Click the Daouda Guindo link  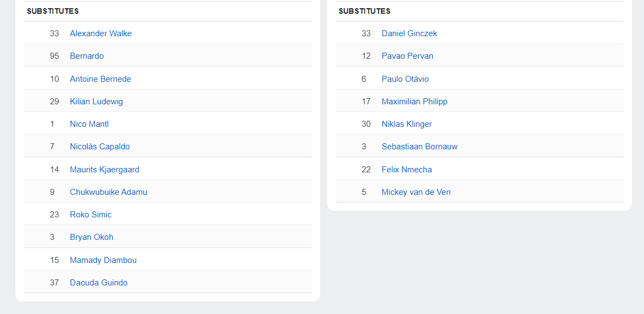[99, 283]
